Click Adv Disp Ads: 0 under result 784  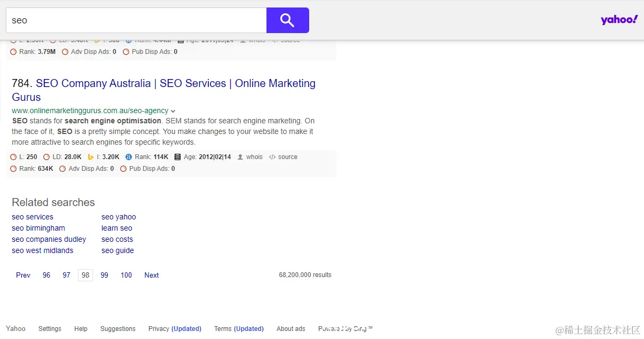pos(87,169)
